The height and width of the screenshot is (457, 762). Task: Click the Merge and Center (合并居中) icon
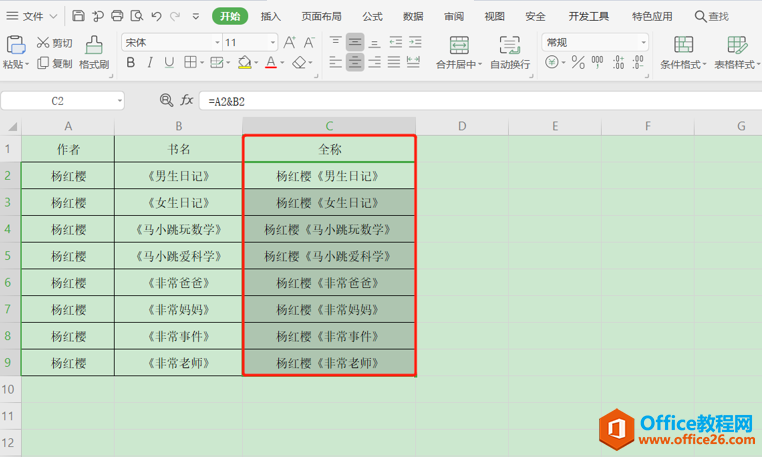pos(459,46)
